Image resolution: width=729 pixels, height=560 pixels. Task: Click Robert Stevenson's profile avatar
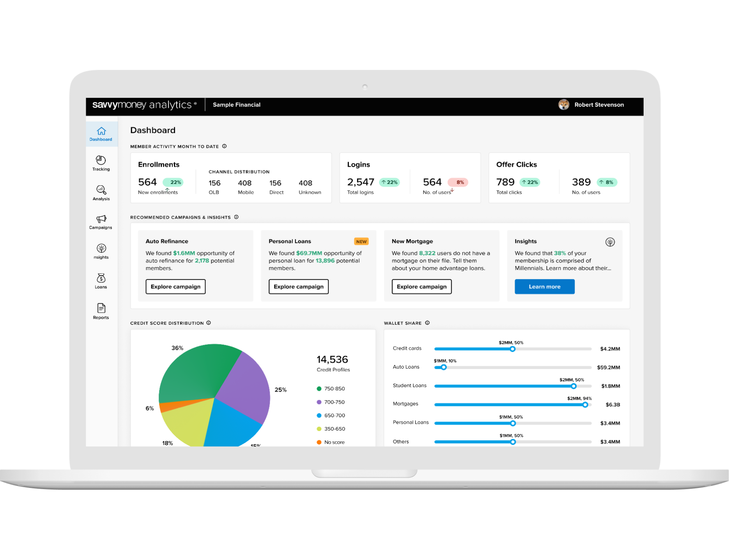pos(563,105)
